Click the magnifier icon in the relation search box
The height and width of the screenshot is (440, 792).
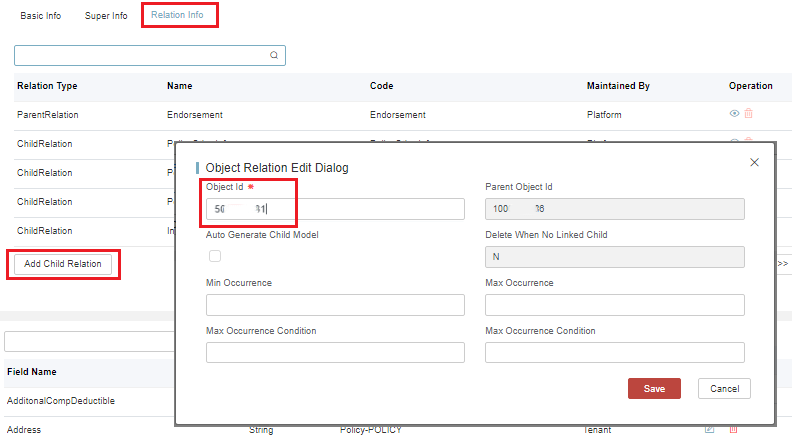click(274, 56)
